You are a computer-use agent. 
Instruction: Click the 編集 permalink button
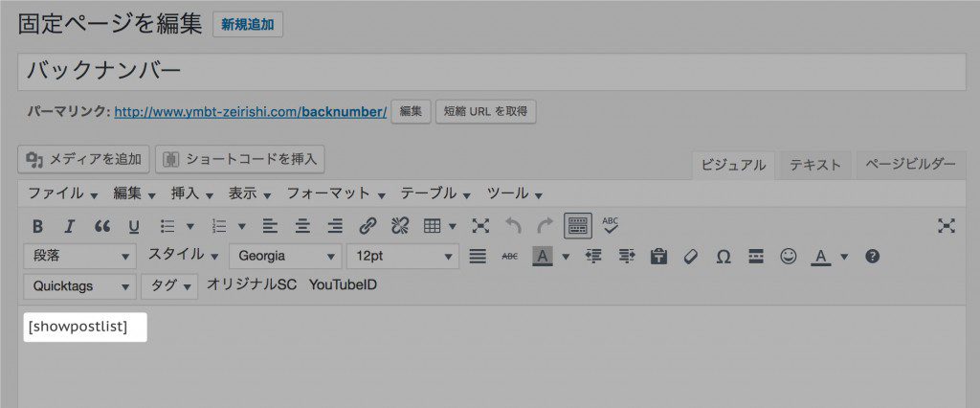pos(411,112)
